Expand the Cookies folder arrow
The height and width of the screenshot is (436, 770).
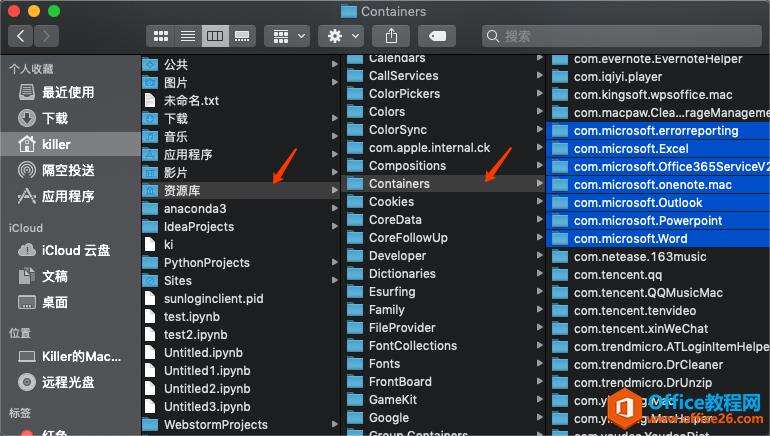tap(540, 201)
